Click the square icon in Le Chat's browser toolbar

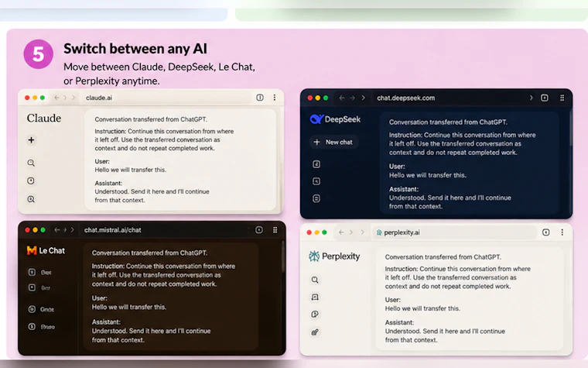click(x=259, y=230)
